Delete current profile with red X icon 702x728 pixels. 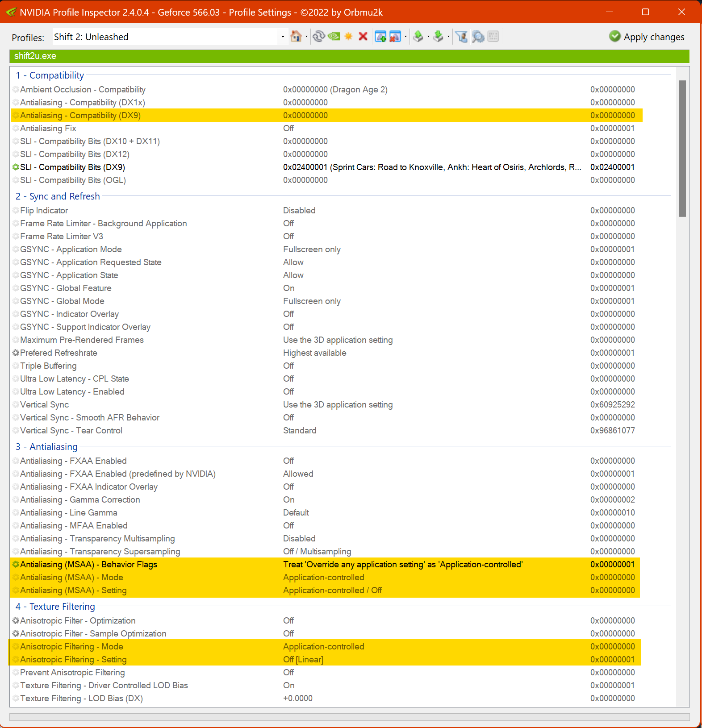[x=363, y=37]
